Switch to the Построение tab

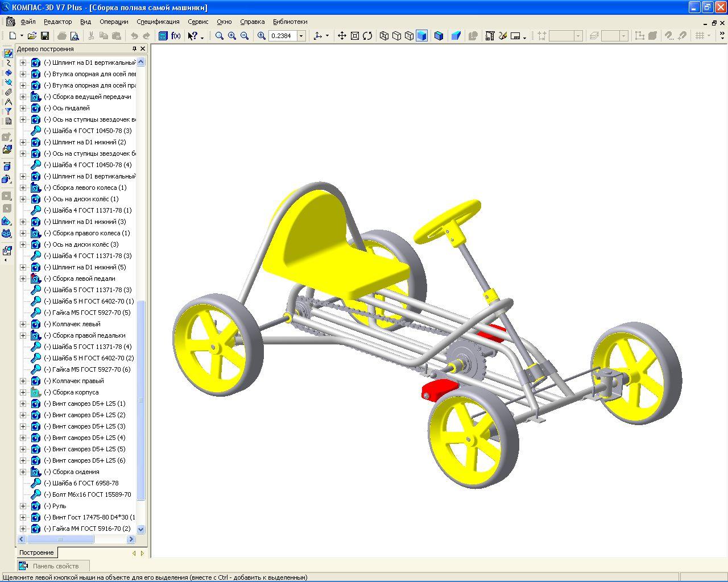coord(36,552)
